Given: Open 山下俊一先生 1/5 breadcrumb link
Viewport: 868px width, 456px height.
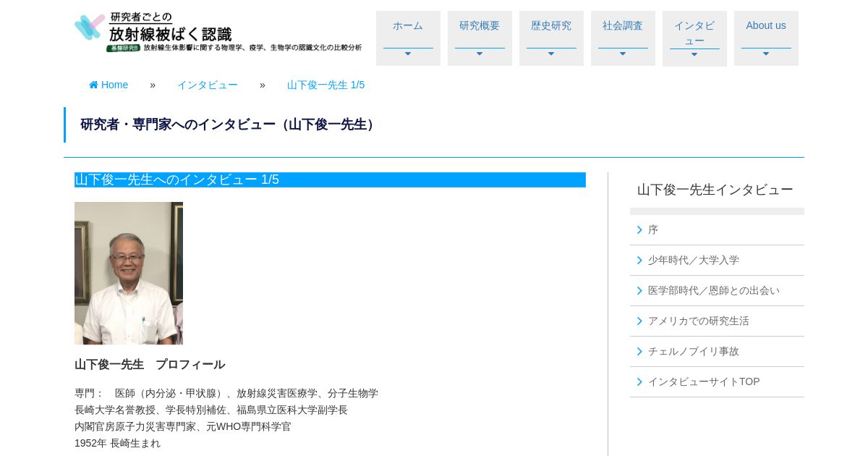Looking at the screenshot, I should (x=325, y=85).
